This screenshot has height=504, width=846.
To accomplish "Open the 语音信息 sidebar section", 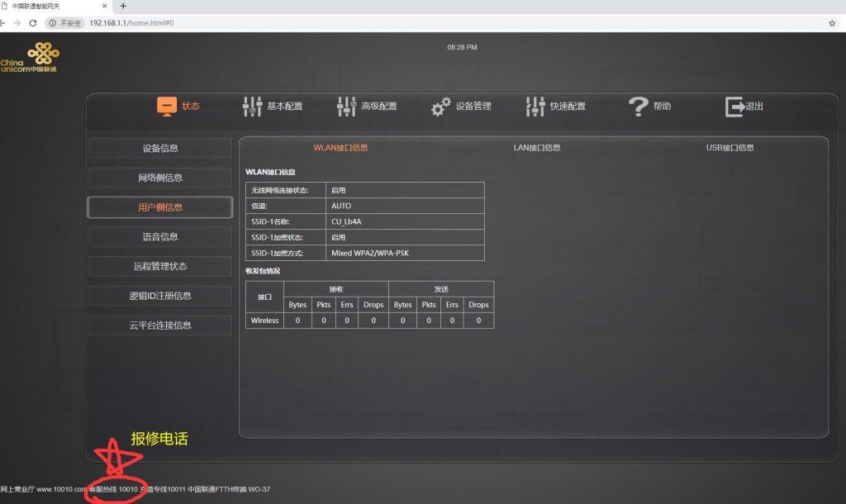I will click(159, 237).
